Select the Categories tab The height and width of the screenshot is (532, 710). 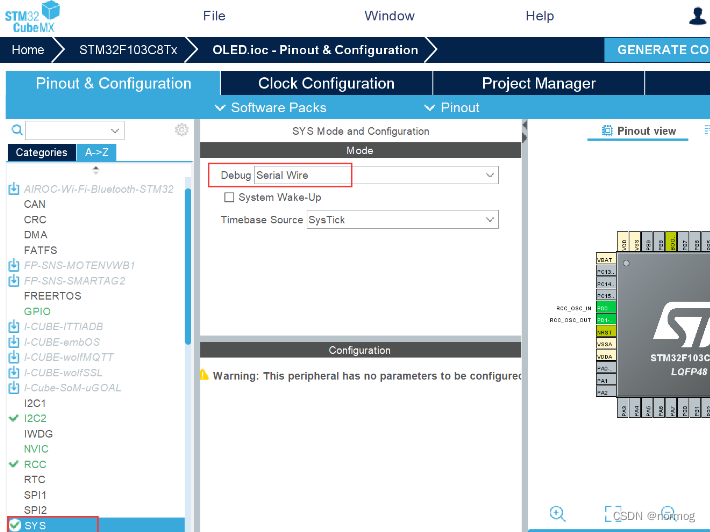42,153
